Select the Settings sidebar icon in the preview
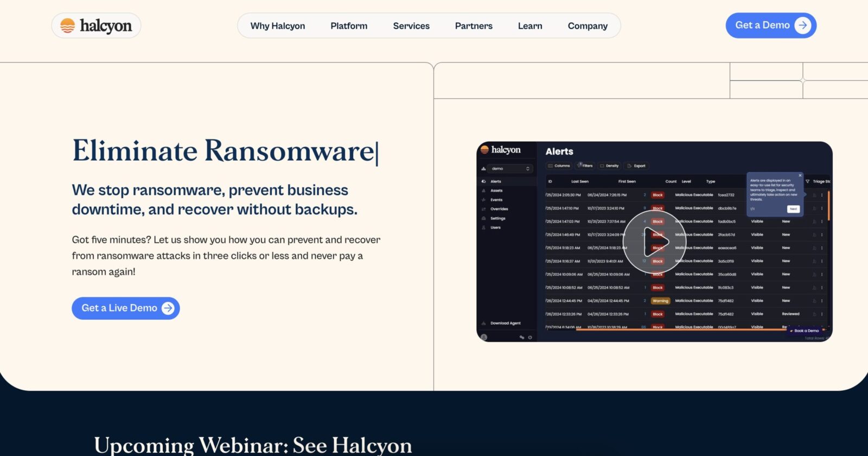 (x=483, y=218)
